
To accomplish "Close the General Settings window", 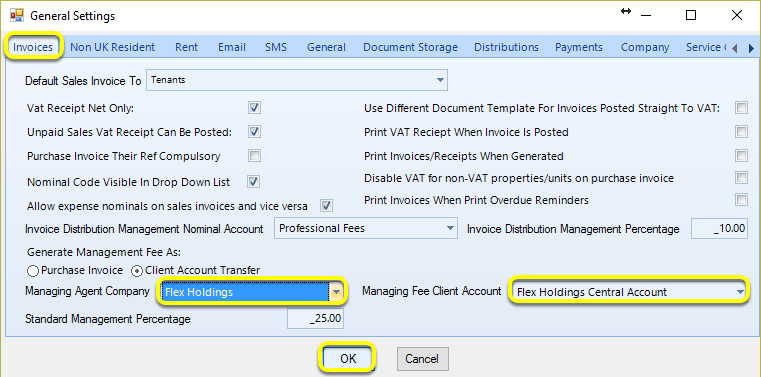I will pyautogui.click(x=736, y=16).
